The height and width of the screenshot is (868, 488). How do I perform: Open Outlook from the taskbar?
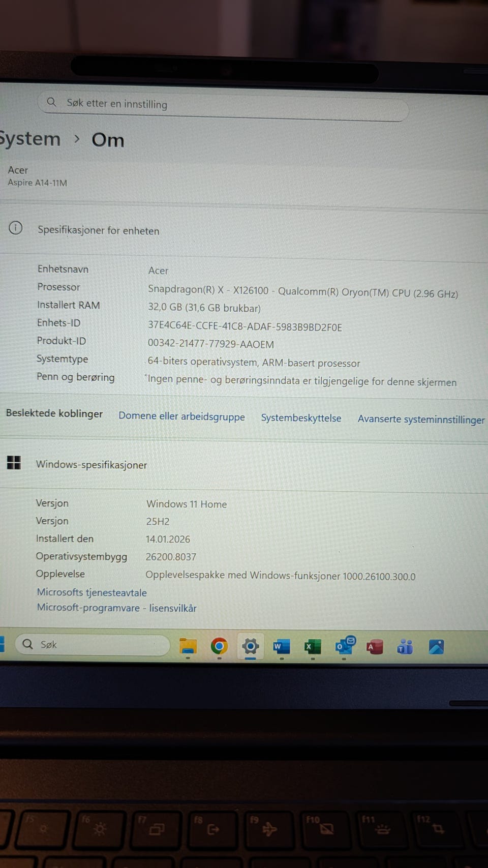pos(345,646)
